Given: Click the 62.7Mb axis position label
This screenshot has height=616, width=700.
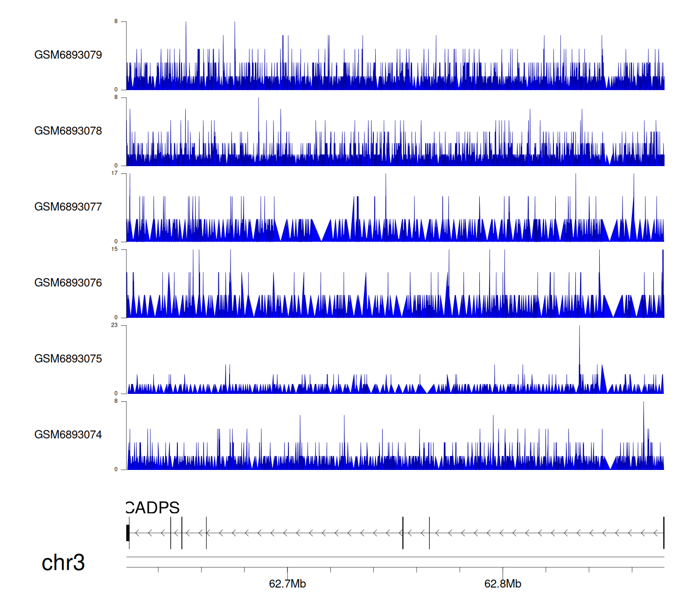Looking at the screenshot, I should [287, 584].
